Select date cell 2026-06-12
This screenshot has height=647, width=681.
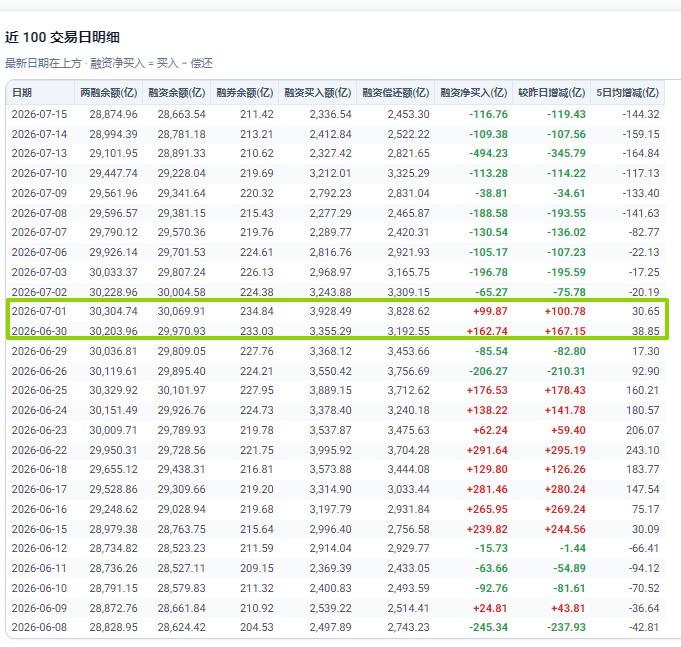point(40,548)
